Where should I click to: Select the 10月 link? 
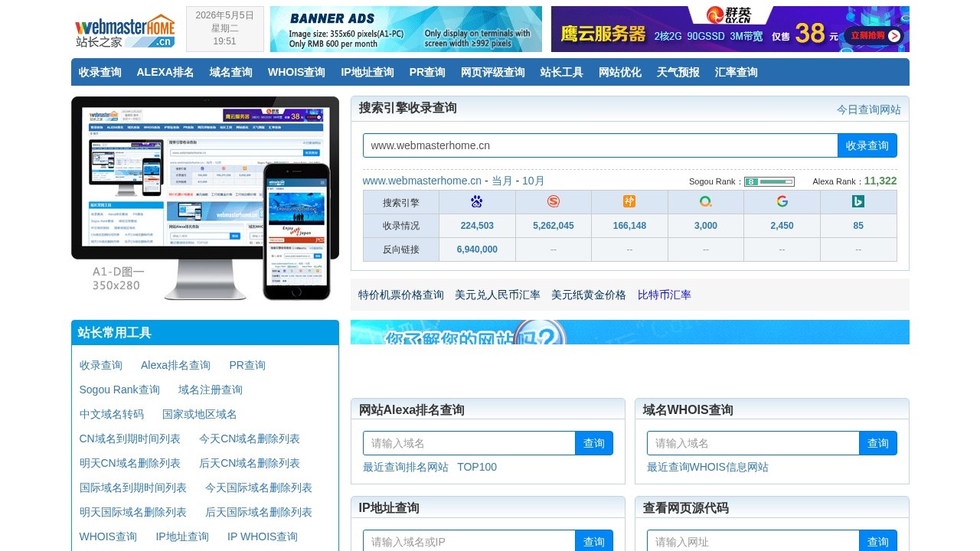534,181
